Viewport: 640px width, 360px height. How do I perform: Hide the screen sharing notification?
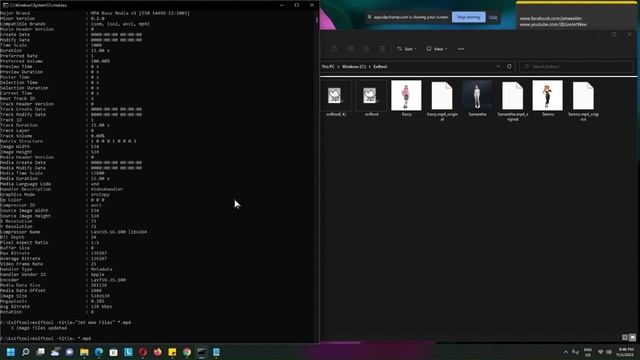pos(493,17)
